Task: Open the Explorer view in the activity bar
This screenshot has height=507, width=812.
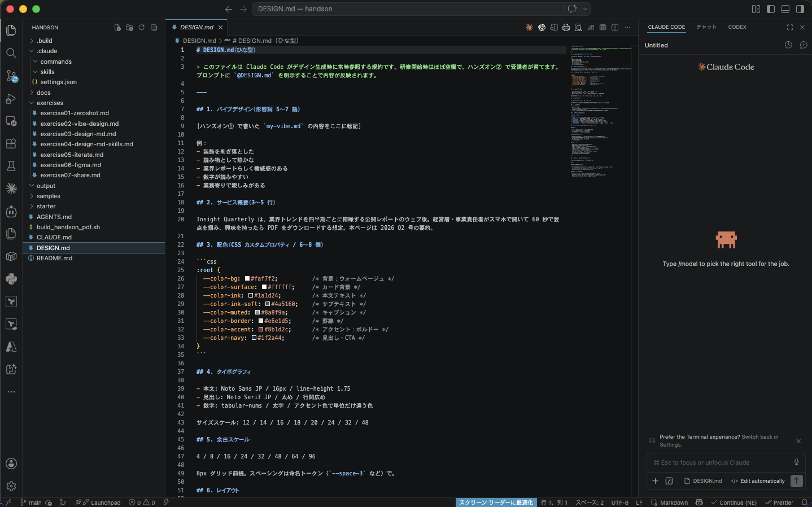Action: coord(11,30)
